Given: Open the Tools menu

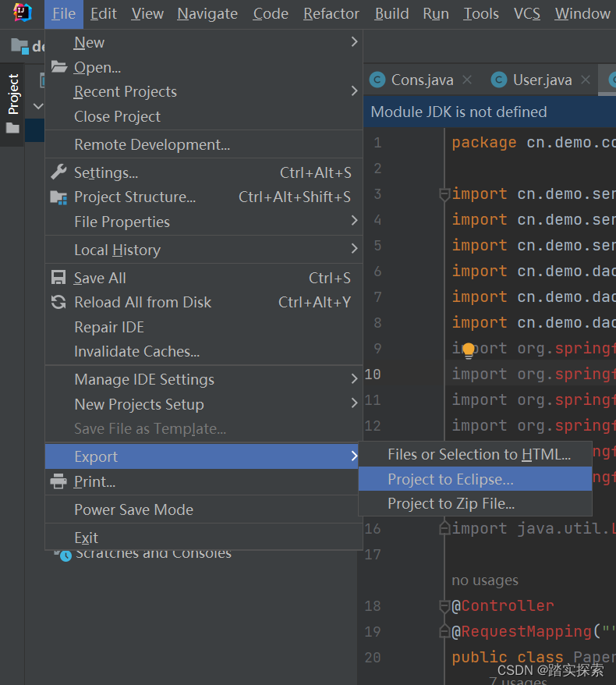Looking at the screenshot, I should coord(480,14).
